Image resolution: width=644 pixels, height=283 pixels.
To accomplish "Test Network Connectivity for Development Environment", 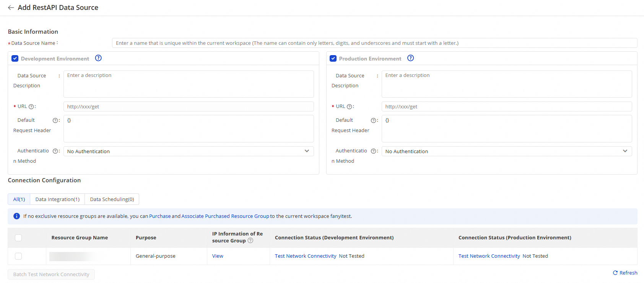I will (306, 256).
